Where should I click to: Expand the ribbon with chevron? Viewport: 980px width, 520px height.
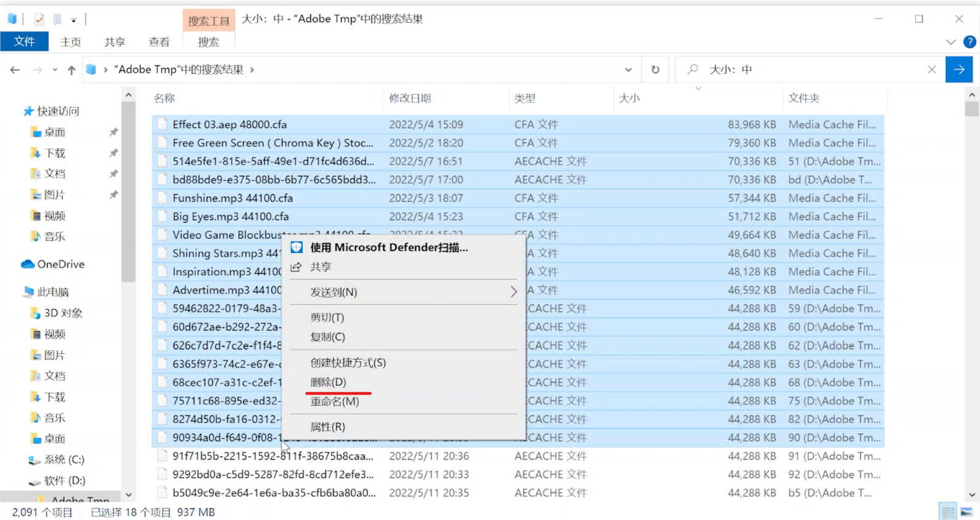(950, 42)
